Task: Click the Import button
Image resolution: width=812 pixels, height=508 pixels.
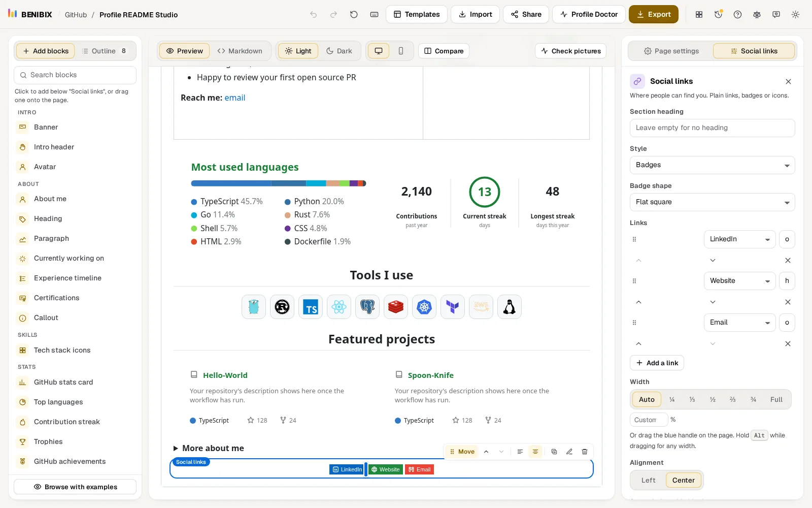Action: 475,14
